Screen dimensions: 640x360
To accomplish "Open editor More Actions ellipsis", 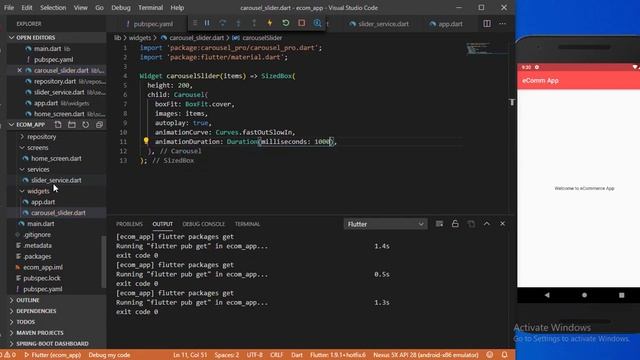I will [502, 24].
